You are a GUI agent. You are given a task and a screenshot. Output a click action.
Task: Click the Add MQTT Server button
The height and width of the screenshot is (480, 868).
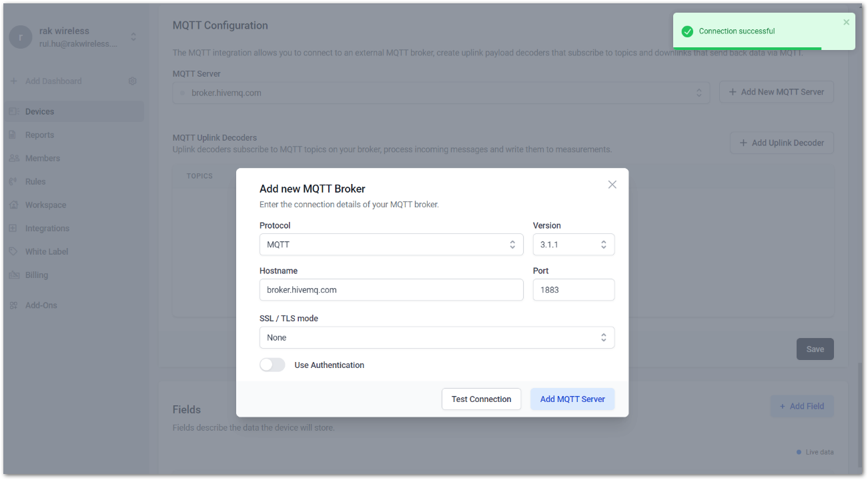(x=572, y=399)
